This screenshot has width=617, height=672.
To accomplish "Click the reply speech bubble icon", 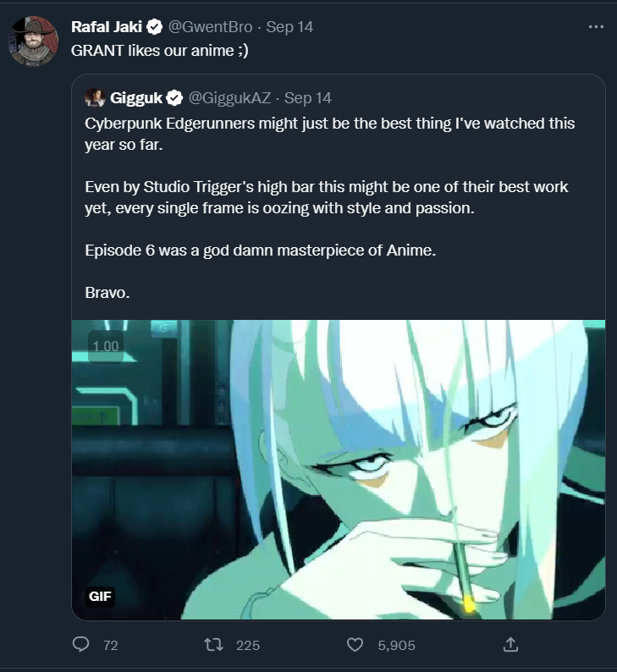I will (81, 645).
